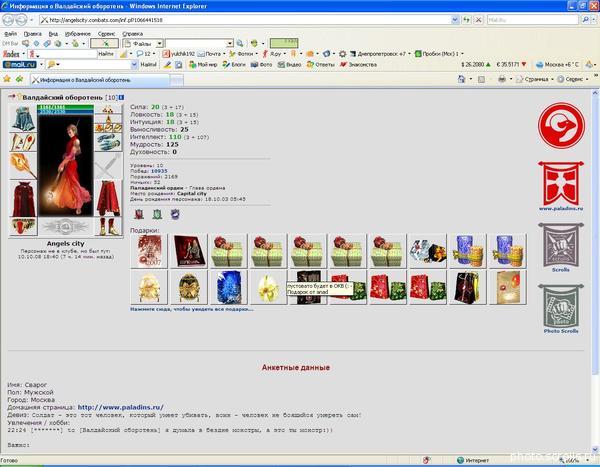600x467 pixels.
Task: Click the red boots equipment slot
Action: 108,226
